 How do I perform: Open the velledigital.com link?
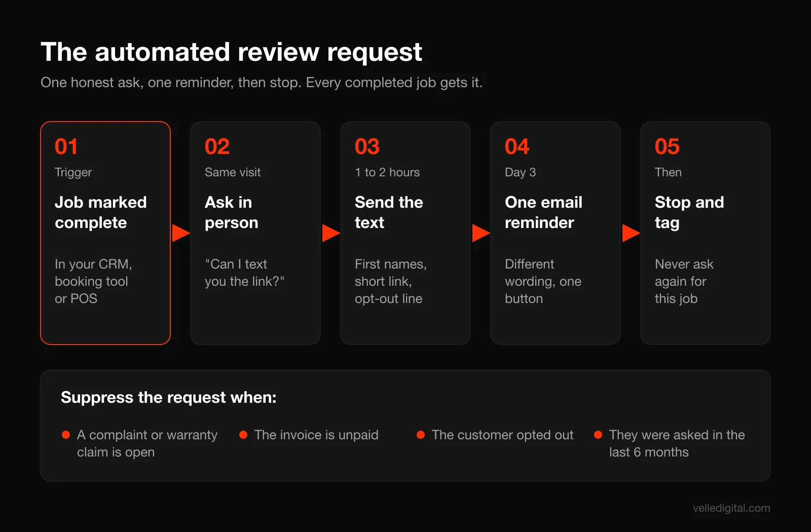click(x=731, y=508)
